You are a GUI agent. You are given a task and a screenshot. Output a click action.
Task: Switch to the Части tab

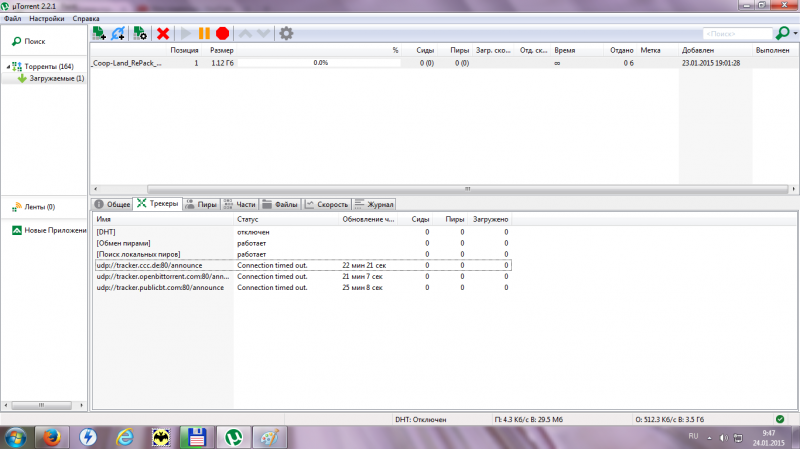point(239,204)
